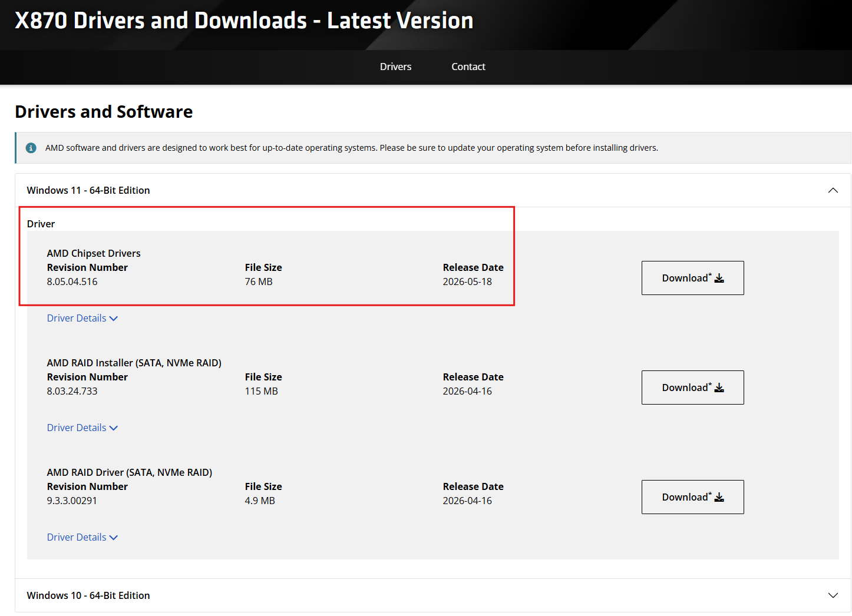Viewport: 852px width, 616px height.
Task: Expand Driver Details for AMD Chipset Drivers
Action: [x=82, y=318]
